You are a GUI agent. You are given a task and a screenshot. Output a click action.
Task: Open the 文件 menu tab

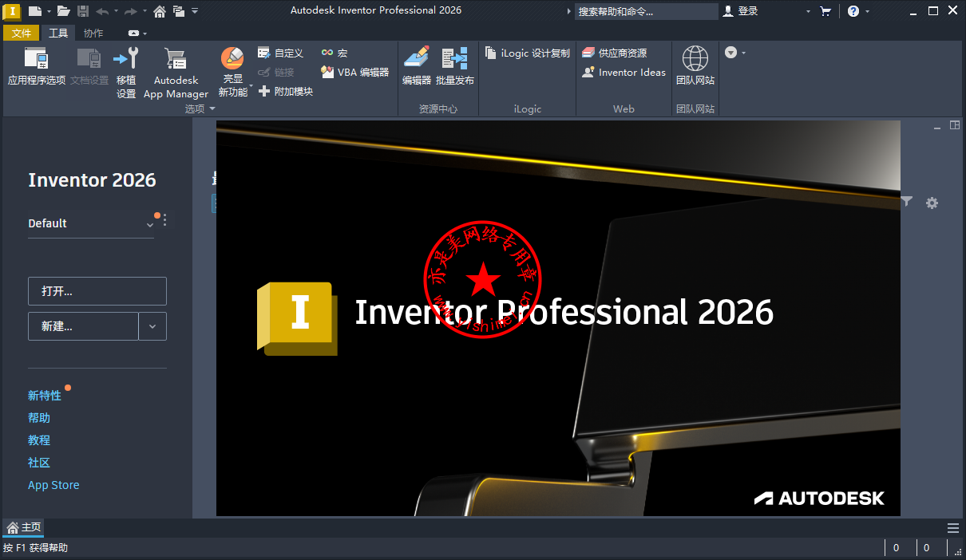(x=22, y=33)
